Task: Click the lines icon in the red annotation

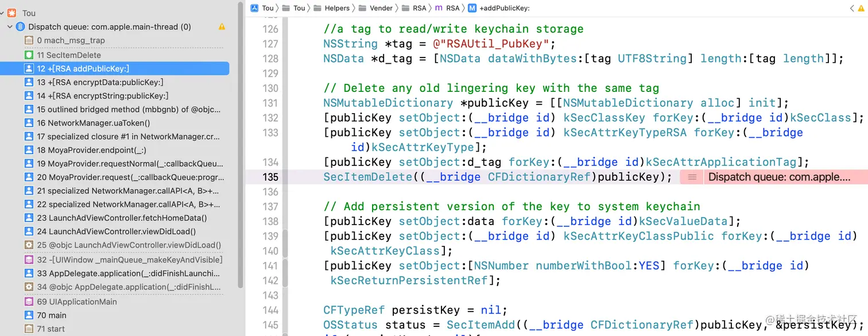Action: (x=692, y=177)
